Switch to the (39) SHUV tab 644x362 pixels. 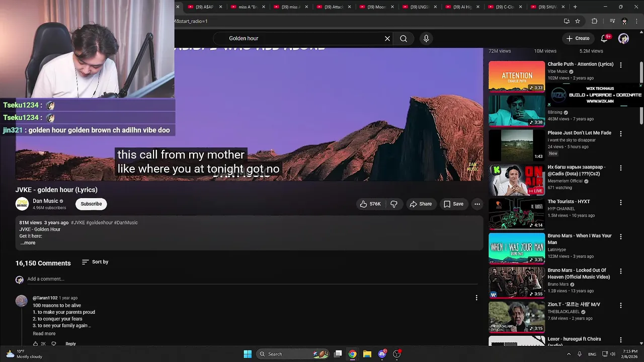click(x=547, y=7)
